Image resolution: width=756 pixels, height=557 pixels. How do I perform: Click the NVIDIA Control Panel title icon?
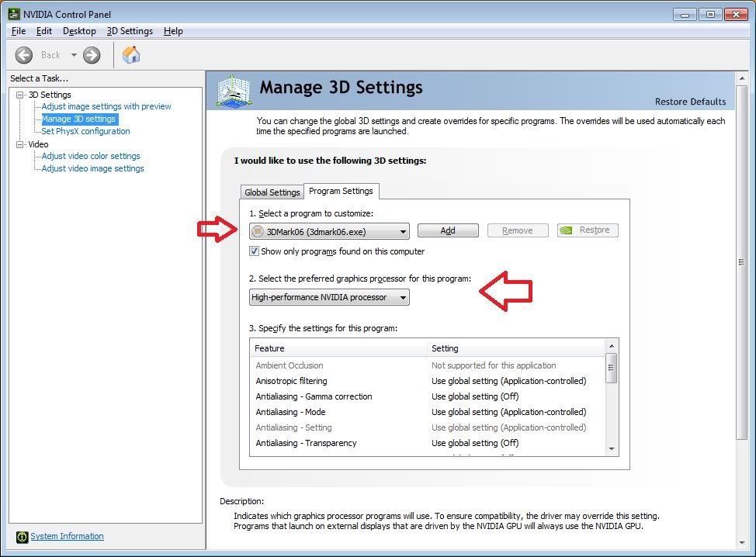pyautogui.click(x=15, y=15)
